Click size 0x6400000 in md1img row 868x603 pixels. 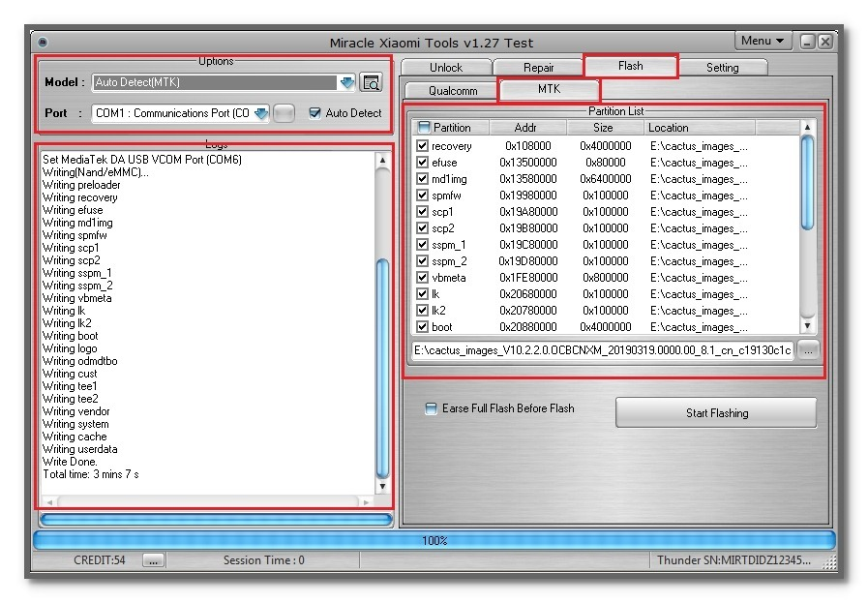[605, 179]
